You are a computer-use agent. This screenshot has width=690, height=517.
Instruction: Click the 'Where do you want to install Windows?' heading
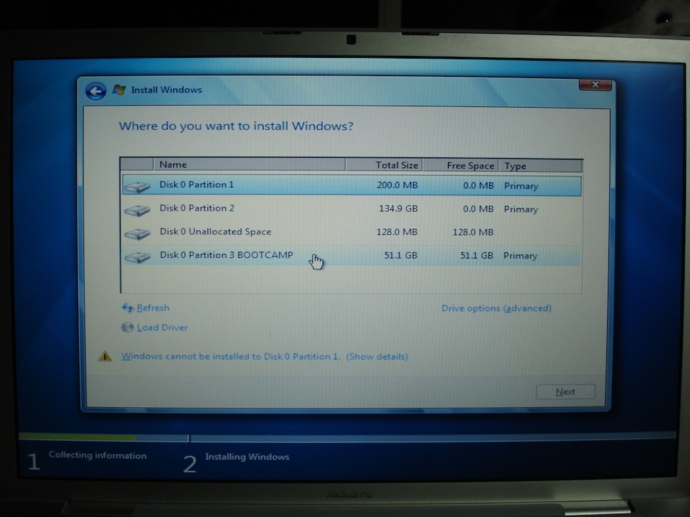tap(236, 126)
